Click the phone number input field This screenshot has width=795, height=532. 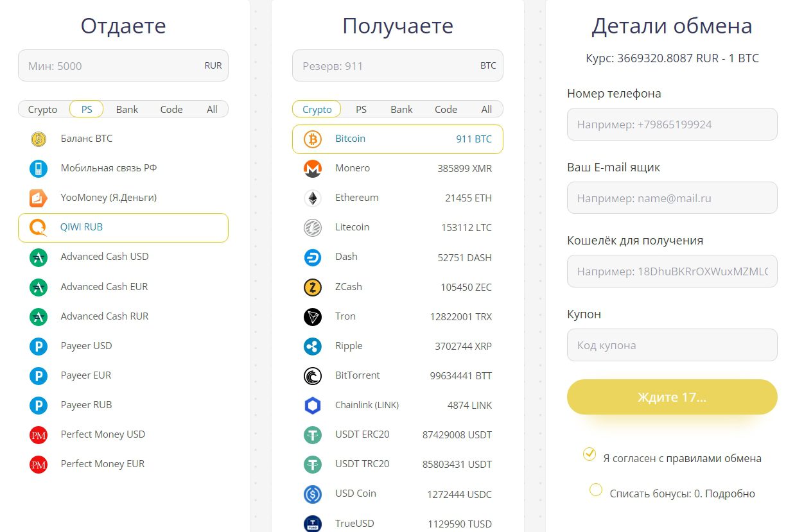tap(672, 124)
